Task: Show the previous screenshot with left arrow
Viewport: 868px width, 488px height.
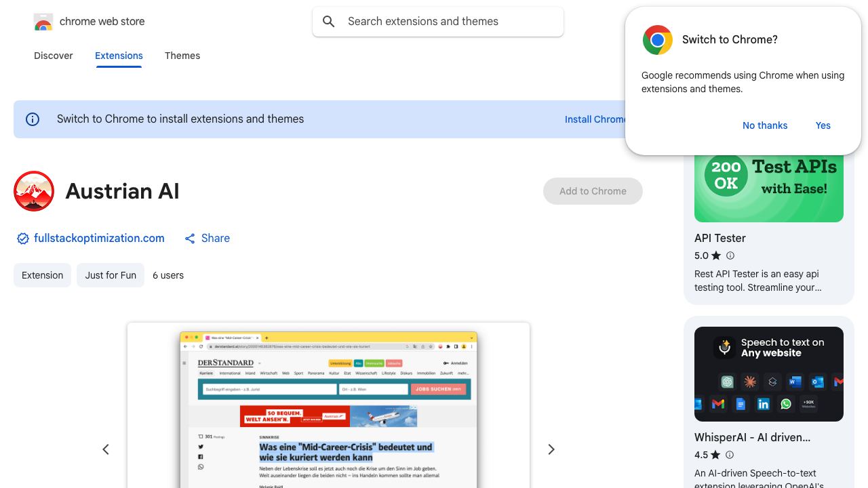Action: (x=106, y=449)
